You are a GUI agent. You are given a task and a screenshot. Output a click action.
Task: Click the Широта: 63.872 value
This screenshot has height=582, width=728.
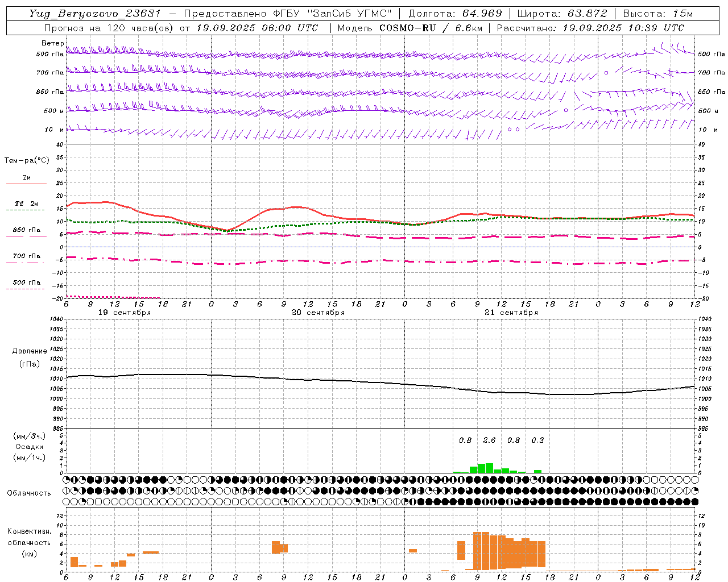pyautogui.click(x=562, y=14)
